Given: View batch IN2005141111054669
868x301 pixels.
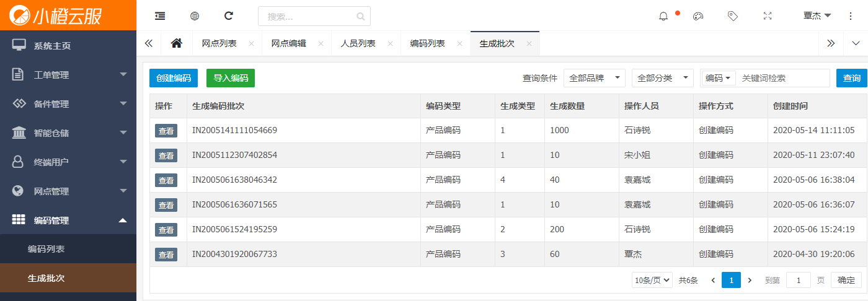Looking at the screenshot, I should click(166, 131).
